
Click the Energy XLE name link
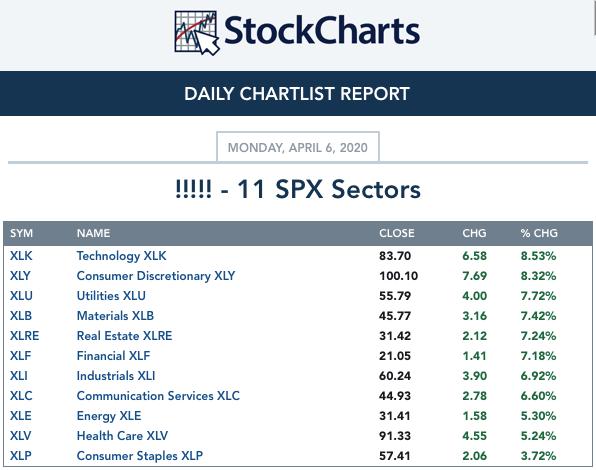coord(109,416)
